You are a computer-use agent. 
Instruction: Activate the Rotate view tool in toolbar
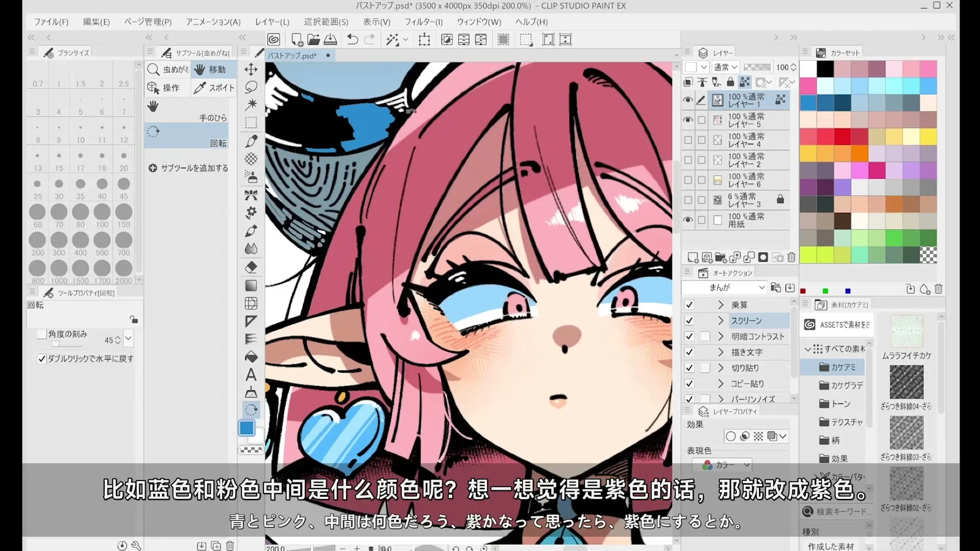point(251,410)
